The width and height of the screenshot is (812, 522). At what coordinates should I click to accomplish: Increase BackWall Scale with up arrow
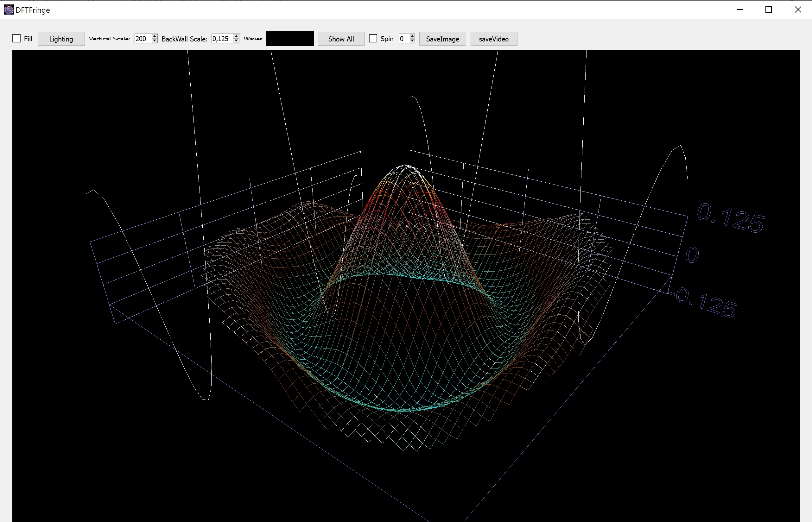(x=236, y=36)
